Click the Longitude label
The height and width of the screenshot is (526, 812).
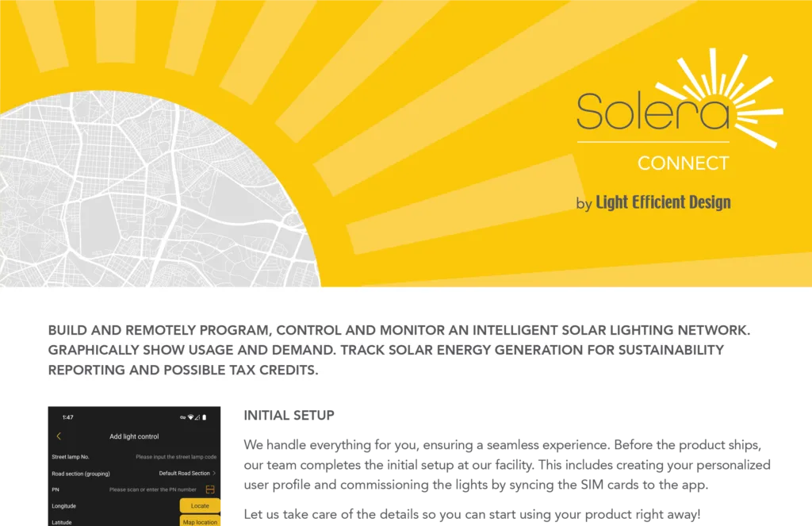tap(64, 505)
